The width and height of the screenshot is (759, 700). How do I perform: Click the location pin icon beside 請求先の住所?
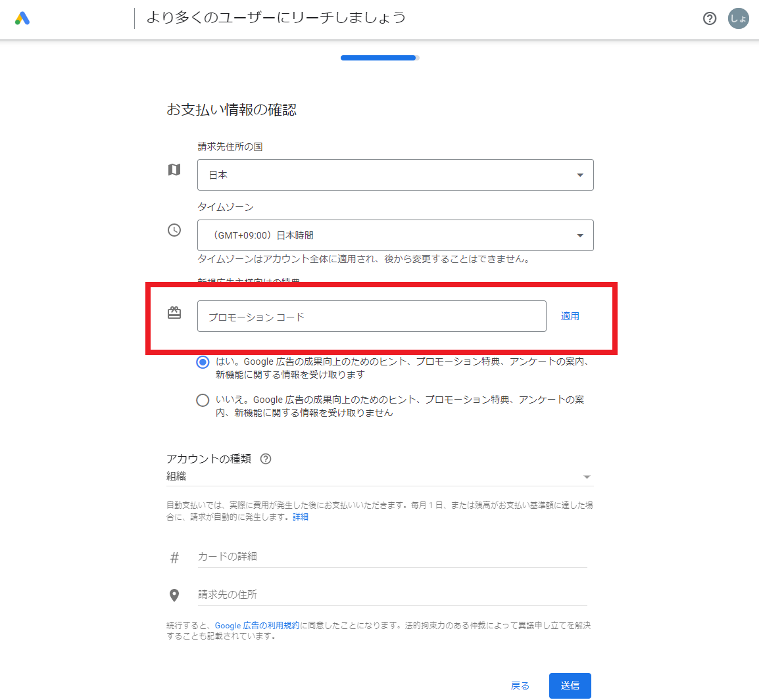point(174,595)
